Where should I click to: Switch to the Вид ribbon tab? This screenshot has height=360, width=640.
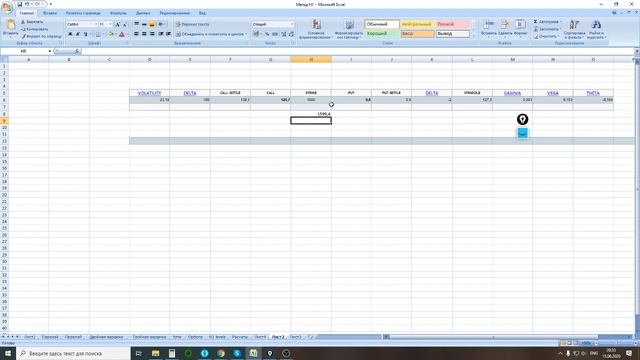coord(202,13)
